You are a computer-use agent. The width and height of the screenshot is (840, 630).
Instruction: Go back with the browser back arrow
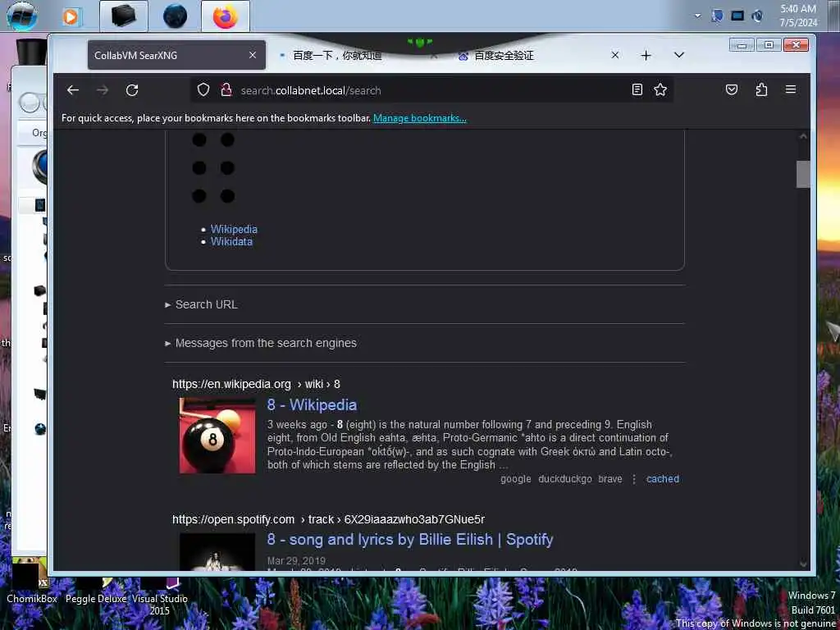click(73, 90)
